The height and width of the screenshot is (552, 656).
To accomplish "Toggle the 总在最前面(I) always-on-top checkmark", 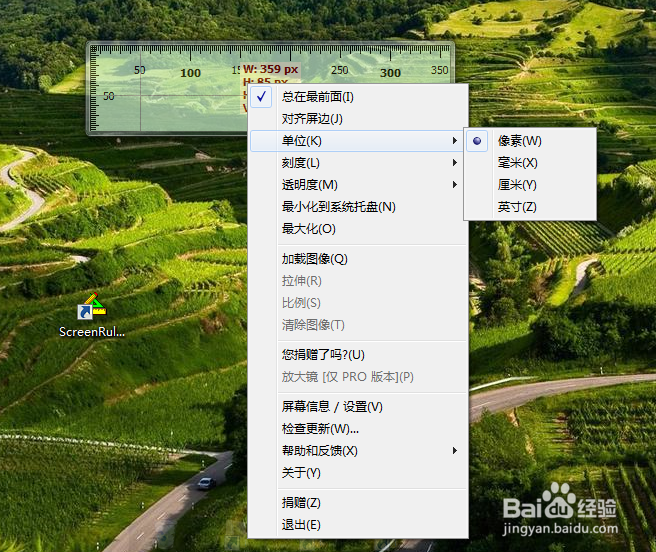I will click(261, 97).
